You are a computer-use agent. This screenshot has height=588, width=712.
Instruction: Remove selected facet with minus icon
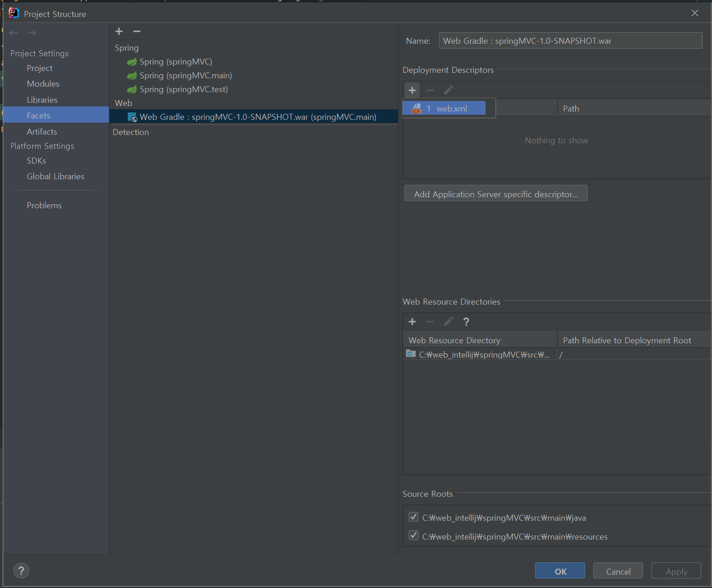(137, 31)
